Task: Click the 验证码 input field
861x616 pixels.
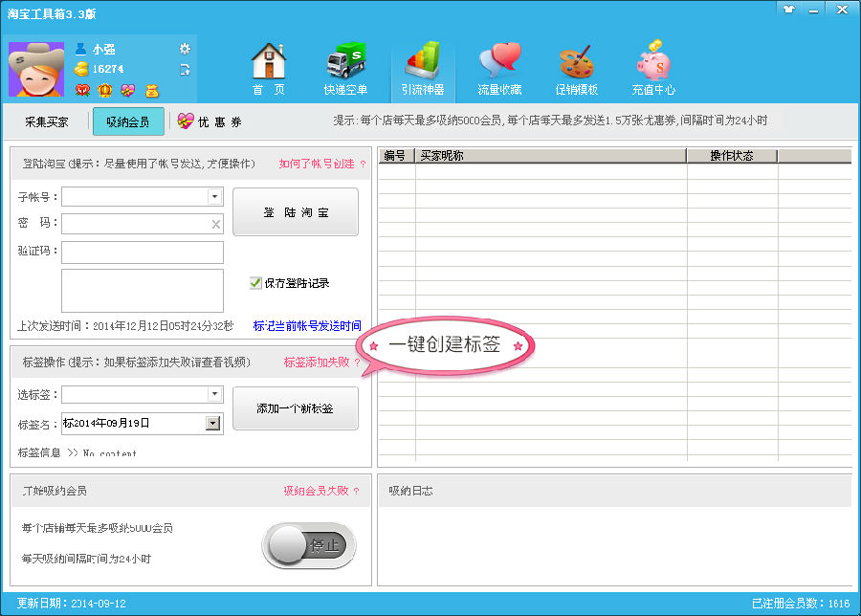Action: [x=143, y=253]
